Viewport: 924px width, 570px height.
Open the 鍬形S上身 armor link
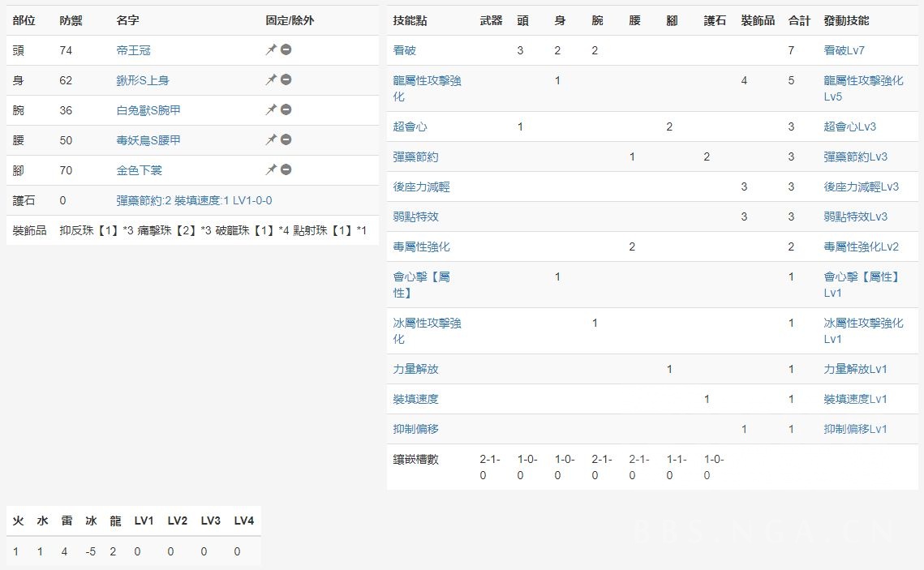point(143,80)
